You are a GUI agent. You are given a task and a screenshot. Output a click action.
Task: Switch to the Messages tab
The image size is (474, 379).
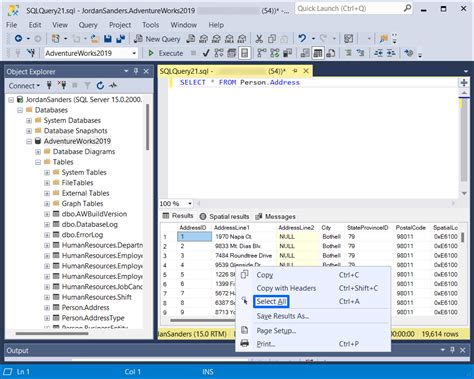[x=275, y=216]
